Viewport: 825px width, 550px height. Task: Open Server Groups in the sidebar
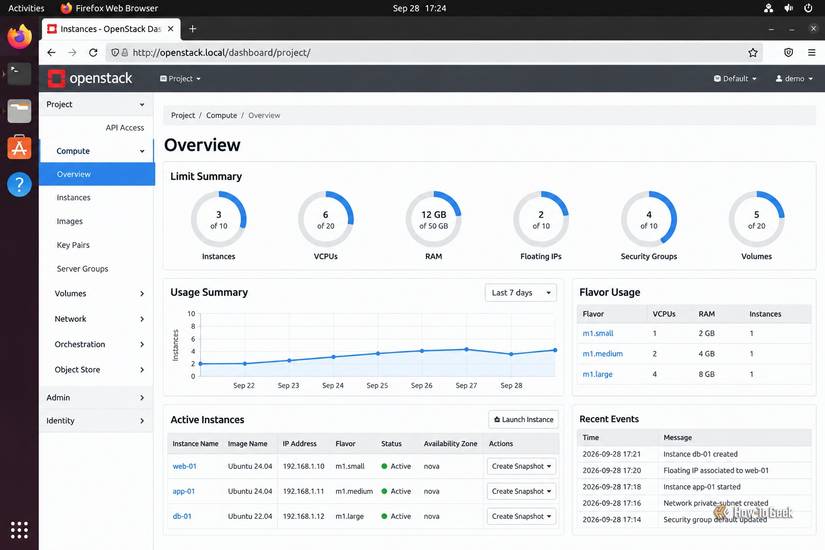point(82,268)
